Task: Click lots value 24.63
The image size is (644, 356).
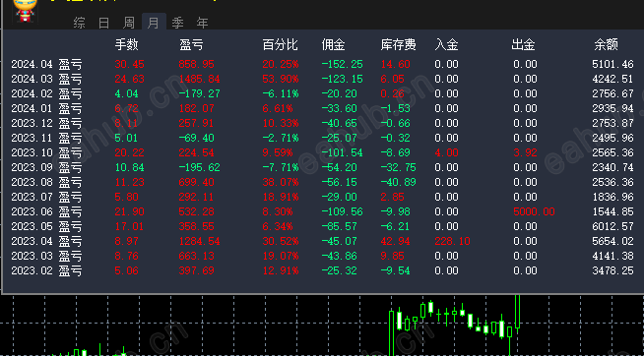Action: point(129,79)
